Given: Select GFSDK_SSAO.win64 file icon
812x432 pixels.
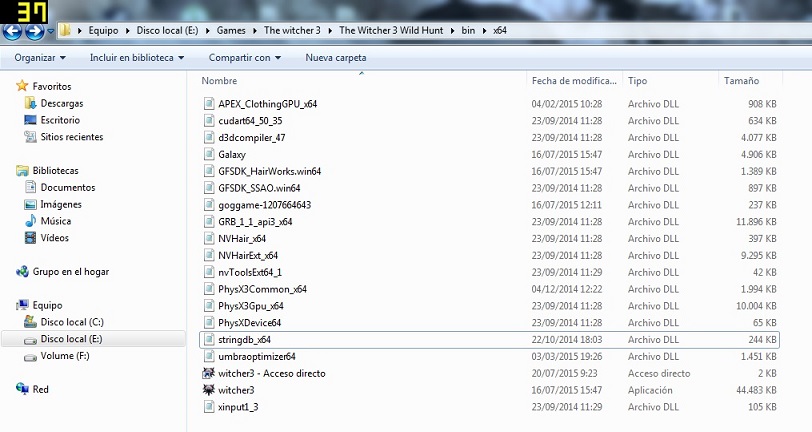Looking at the screenshot, I should coord(209,188).
